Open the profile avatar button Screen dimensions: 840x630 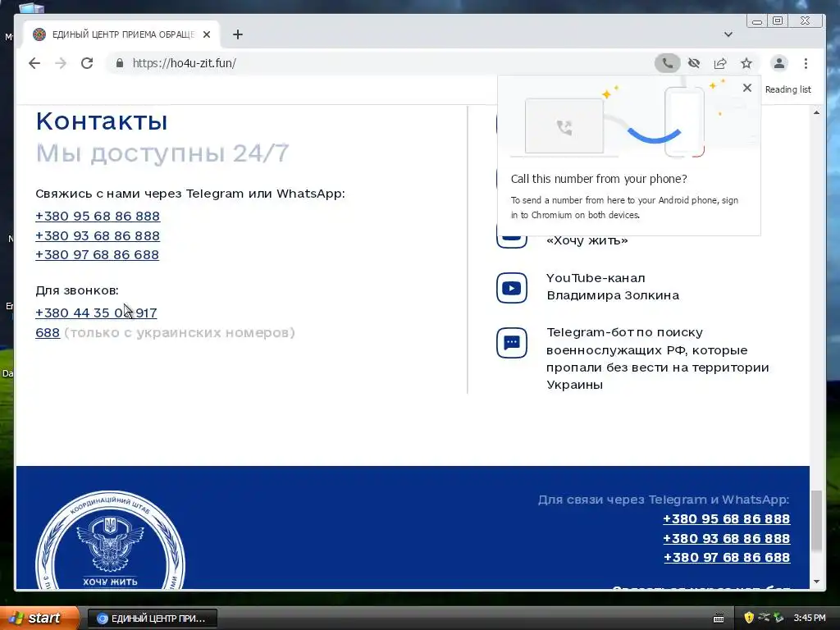(779, 63)
